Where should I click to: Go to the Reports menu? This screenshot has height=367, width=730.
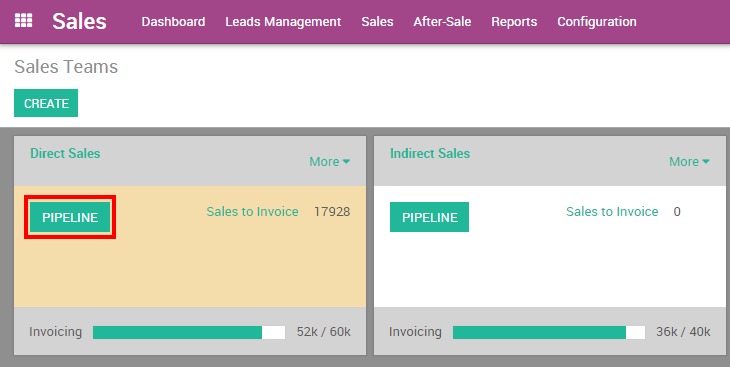(x=514, y=22)
